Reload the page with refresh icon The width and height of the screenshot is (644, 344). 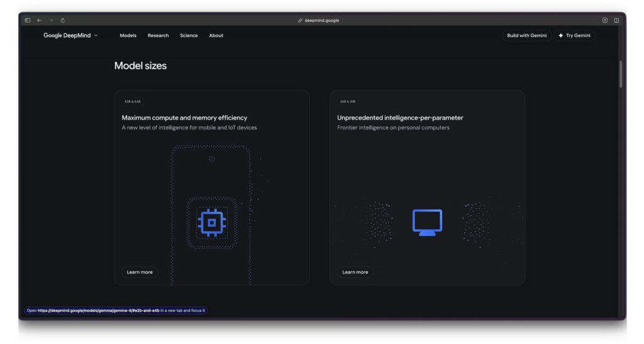(63, 20)
